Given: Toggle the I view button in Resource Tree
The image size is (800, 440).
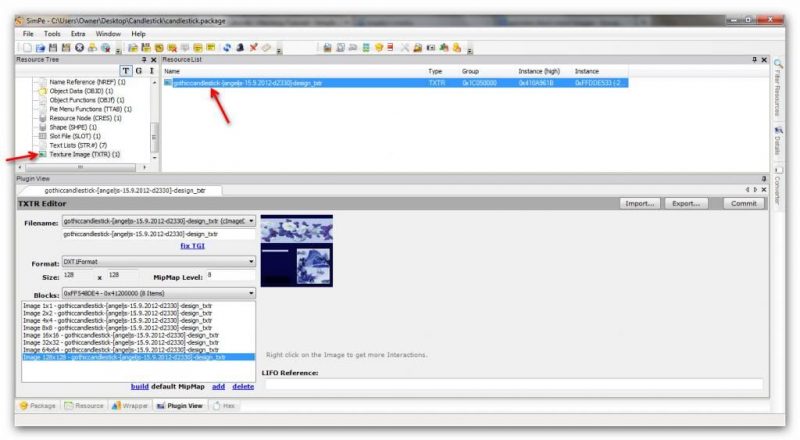Looking at the screenshot, I should (x=151, y=71).
